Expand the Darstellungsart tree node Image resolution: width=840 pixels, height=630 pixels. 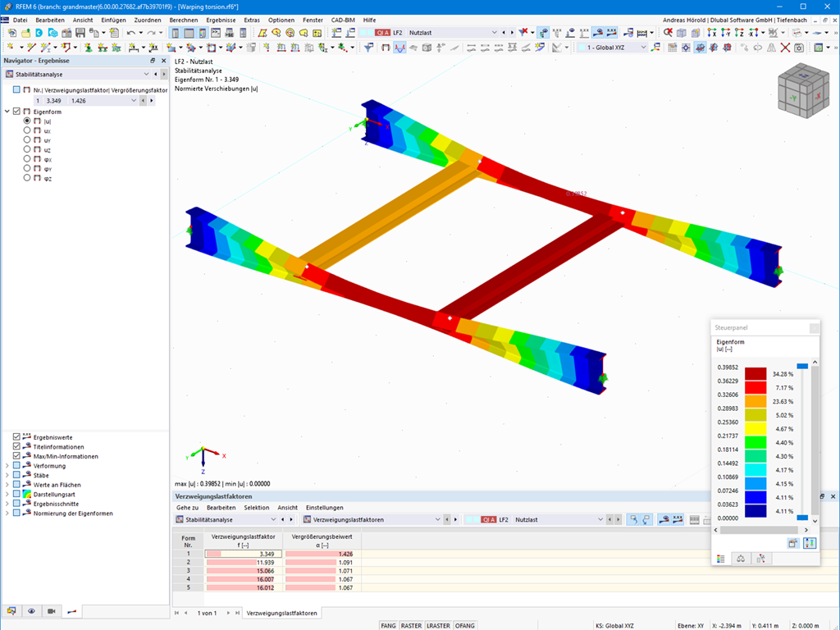click(7, 494)
